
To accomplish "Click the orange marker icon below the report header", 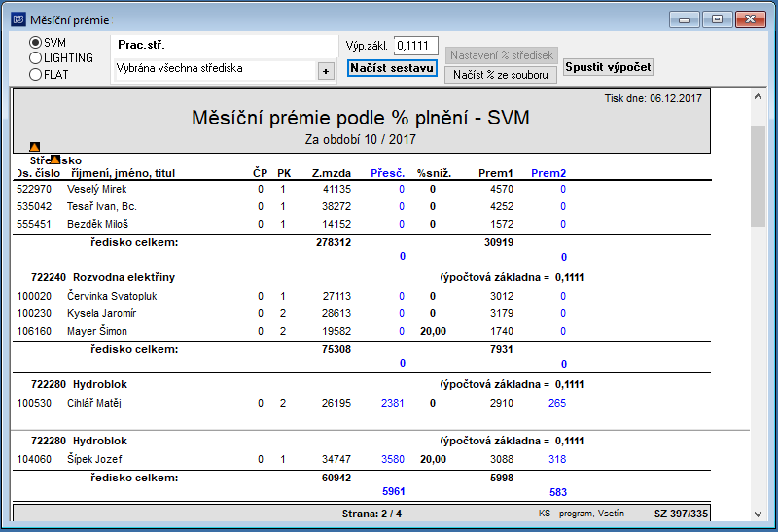I will point(34,147).
